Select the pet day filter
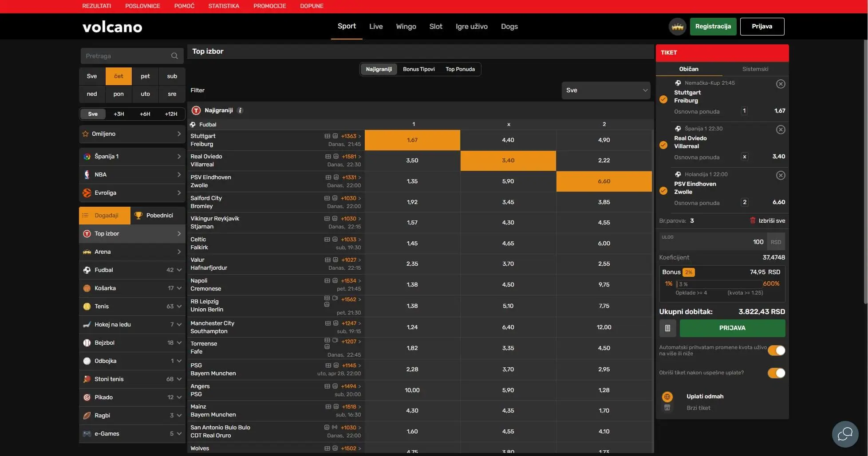The width and height of the screenshot is (868, 456). pos(146,76)
